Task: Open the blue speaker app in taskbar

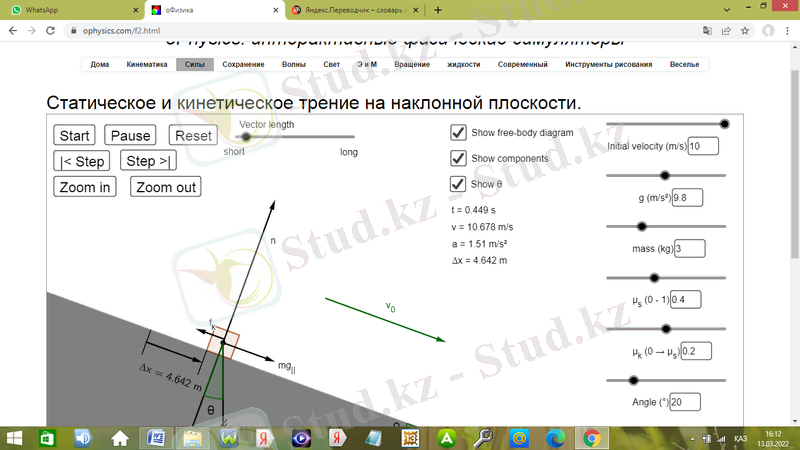Action: (83, 438)
